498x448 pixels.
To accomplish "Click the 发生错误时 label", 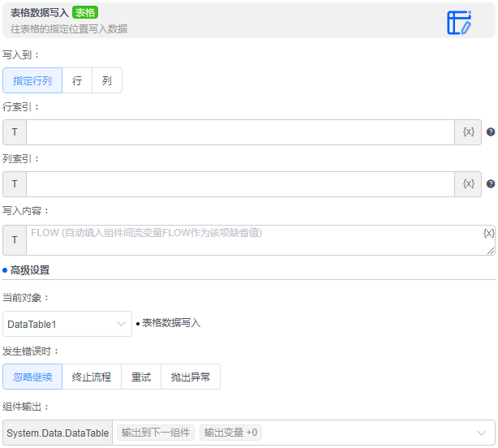I will coord(30,351).
